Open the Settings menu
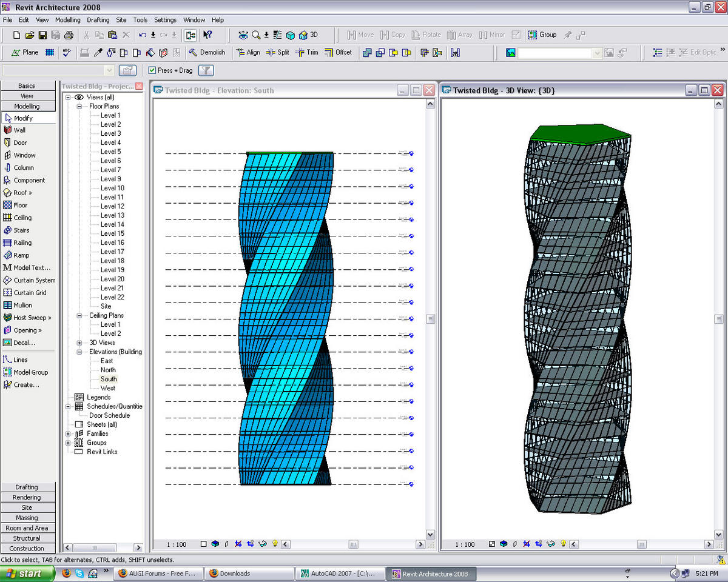 (165, 20)
